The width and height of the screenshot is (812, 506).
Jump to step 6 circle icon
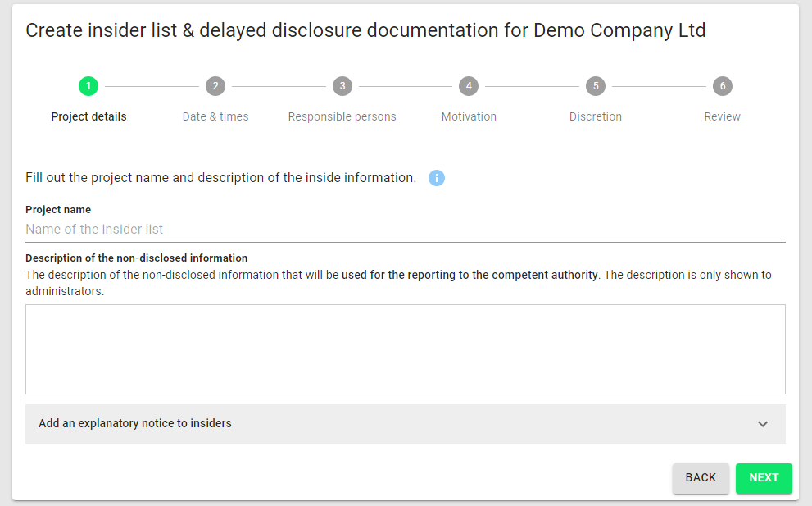click(723, 86)
